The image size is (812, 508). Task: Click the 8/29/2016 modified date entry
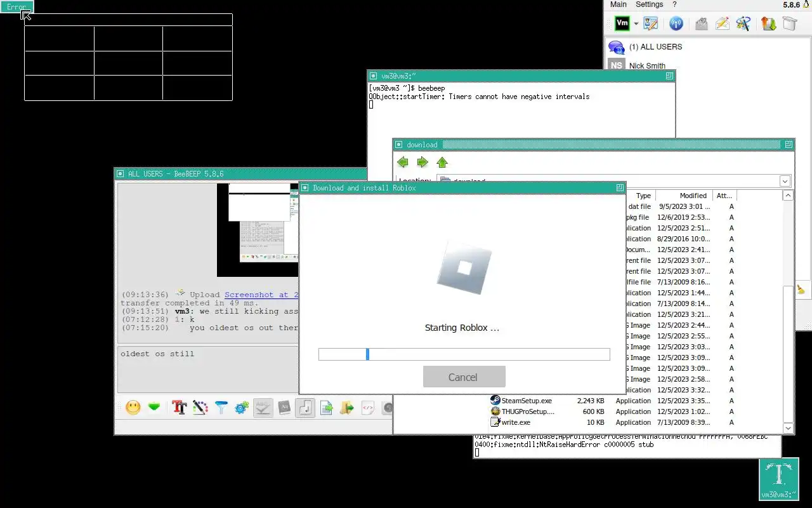point(684,239)
